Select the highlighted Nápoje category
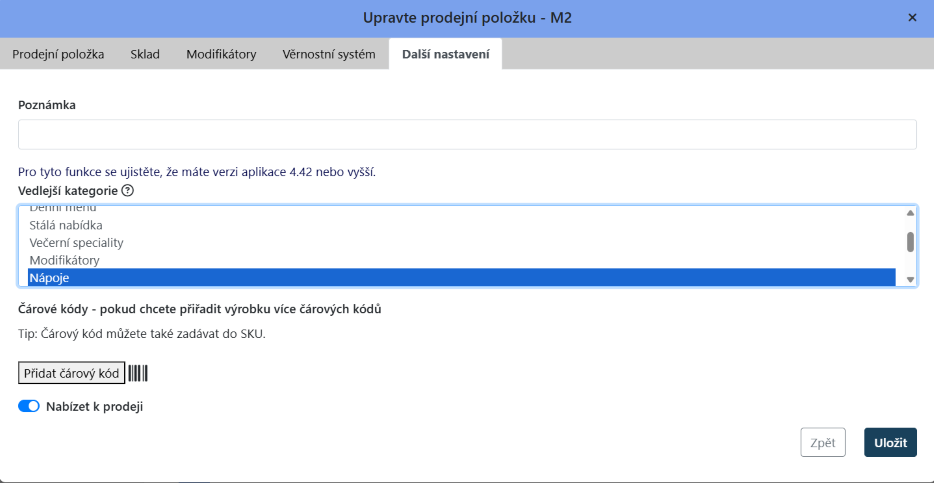Viewport: 934px width, 483px height. tap(49, 278)
